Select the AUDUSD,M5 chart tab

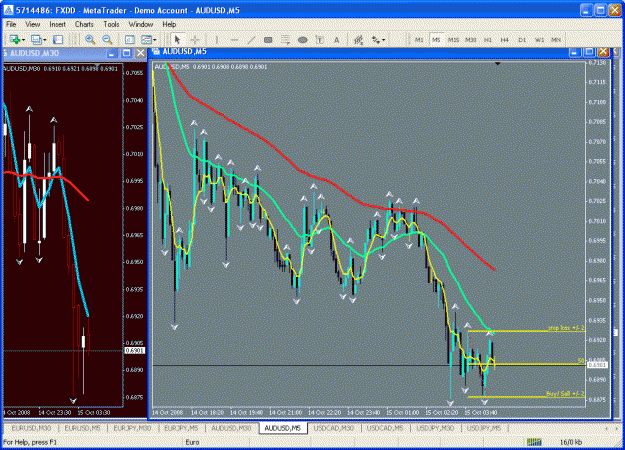(283, 428)
